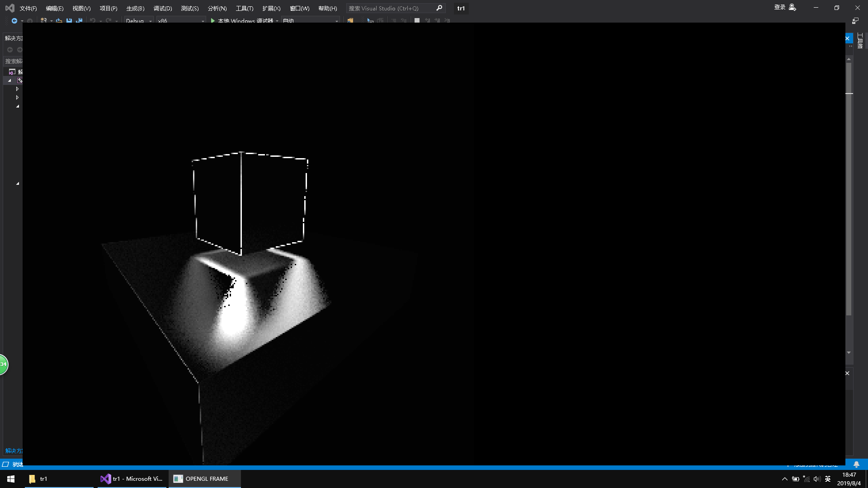Screen dimensions: 868x488
Task: Open the 文件(F) menu
Action: 28,8
